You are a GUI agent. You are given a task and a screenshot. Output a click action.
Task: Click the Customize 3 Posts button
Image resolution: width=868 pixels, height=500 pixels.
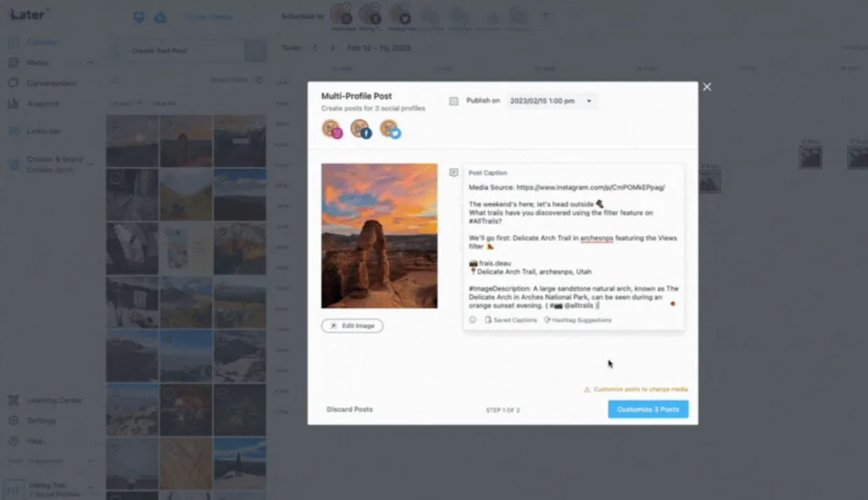648,409
